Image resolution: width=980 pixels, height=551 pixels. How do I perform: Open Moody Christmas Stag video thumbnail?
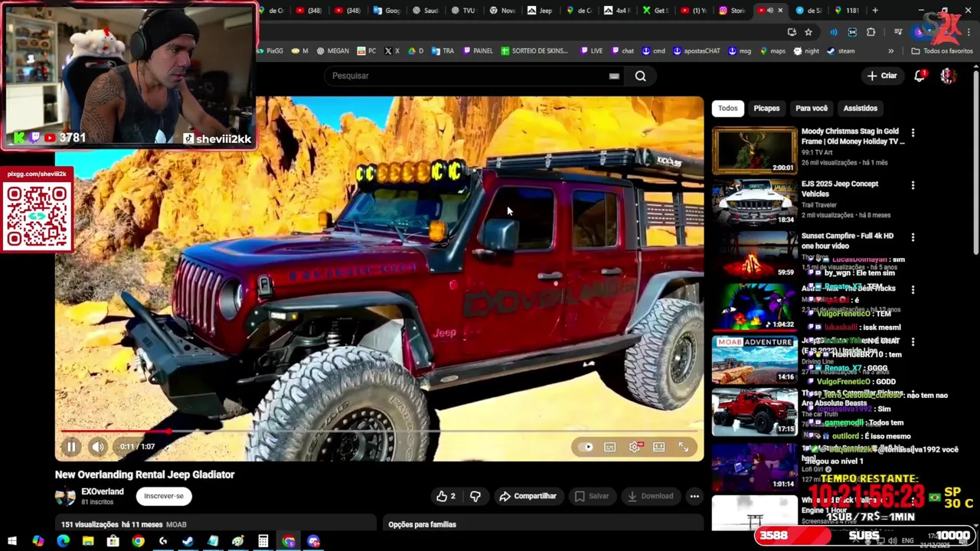tap(755, 150)
